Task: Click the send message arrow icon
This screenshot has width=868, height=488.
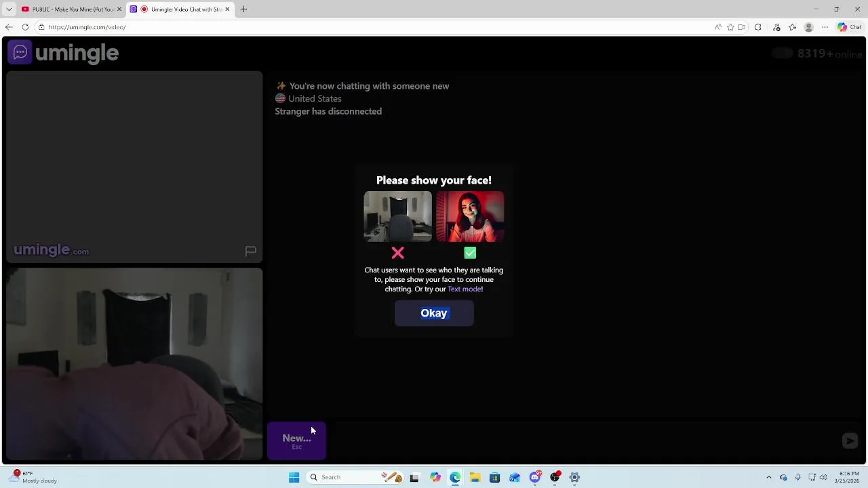Action: pyautogui.click(x=850, y=441)
